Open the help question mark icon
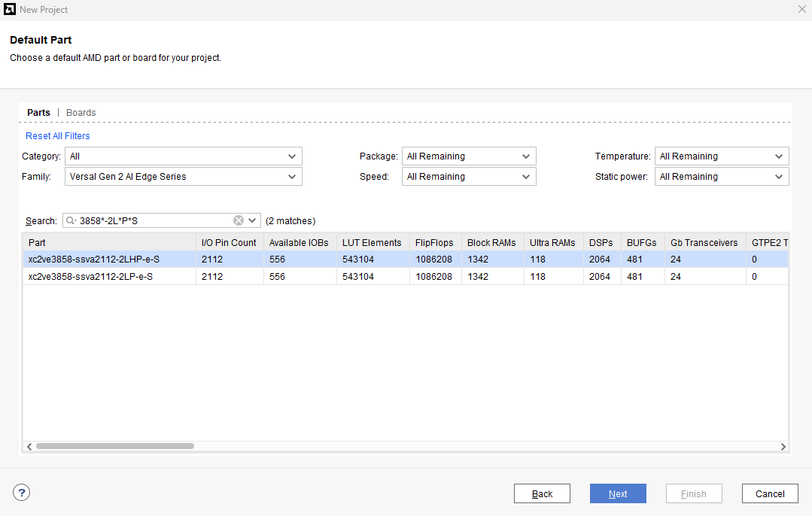The width and height of the screenshot is (812, 516). pos(21,492)
